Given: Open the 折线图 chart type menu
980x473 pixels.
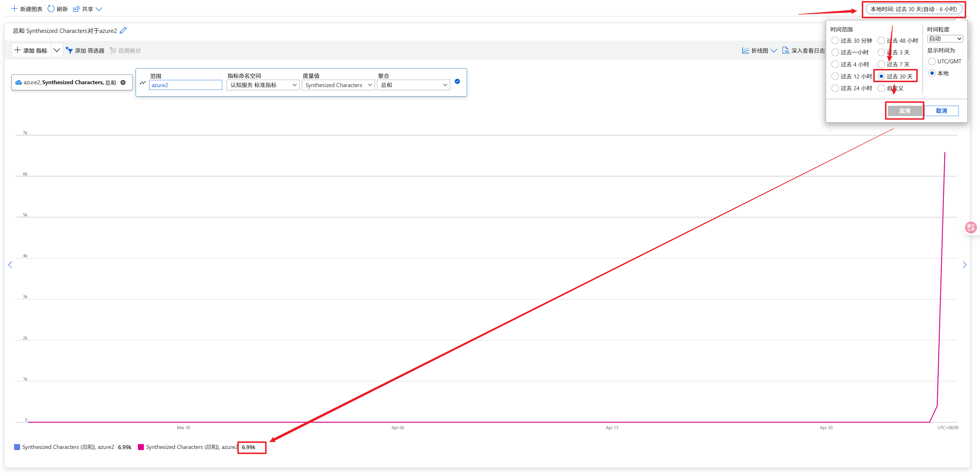Looking at the screenshot, I should 760,50.
